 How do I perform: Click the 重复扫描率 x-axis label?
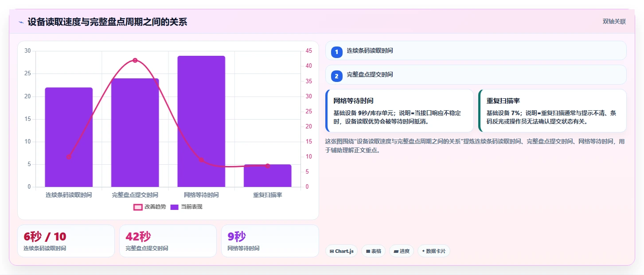[268, 195]
